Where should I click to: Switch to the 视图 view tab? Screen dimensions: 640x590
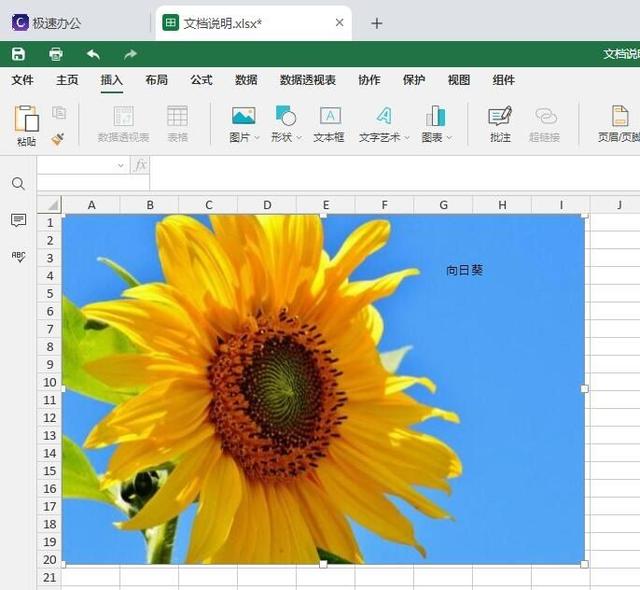coord(458,80)
